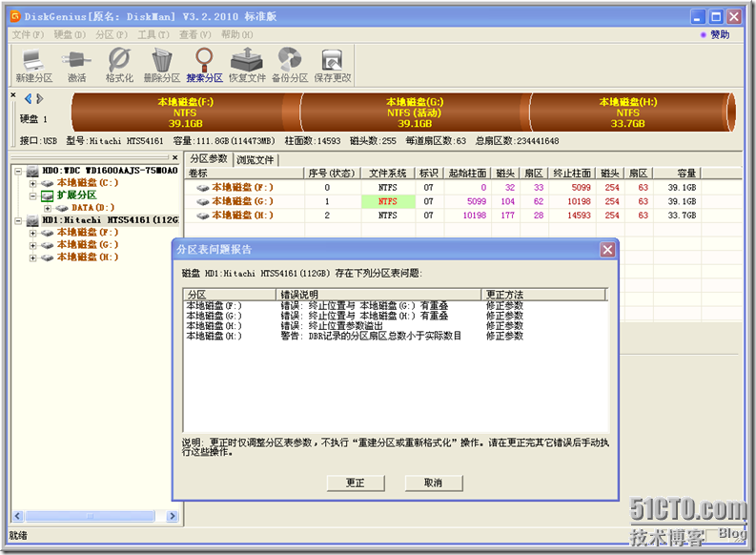Select DATA(D:) label in tree

tap(93, 208)
